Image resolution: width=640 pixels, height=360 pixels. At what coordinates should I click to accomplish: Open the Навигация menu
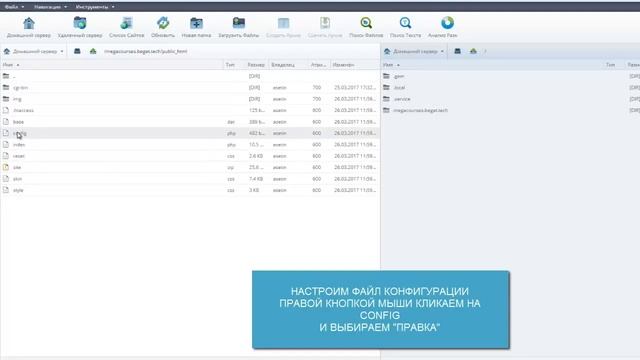[x=51, y=7]
